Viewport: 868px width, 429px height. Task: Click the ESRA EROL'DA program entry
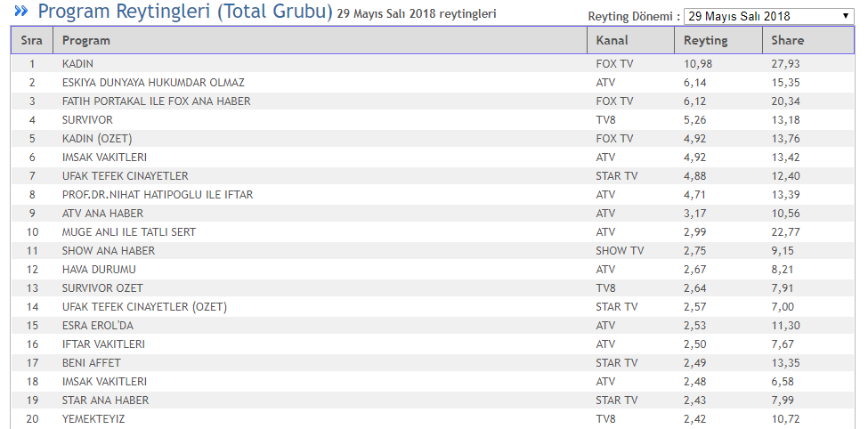point(97,326)
